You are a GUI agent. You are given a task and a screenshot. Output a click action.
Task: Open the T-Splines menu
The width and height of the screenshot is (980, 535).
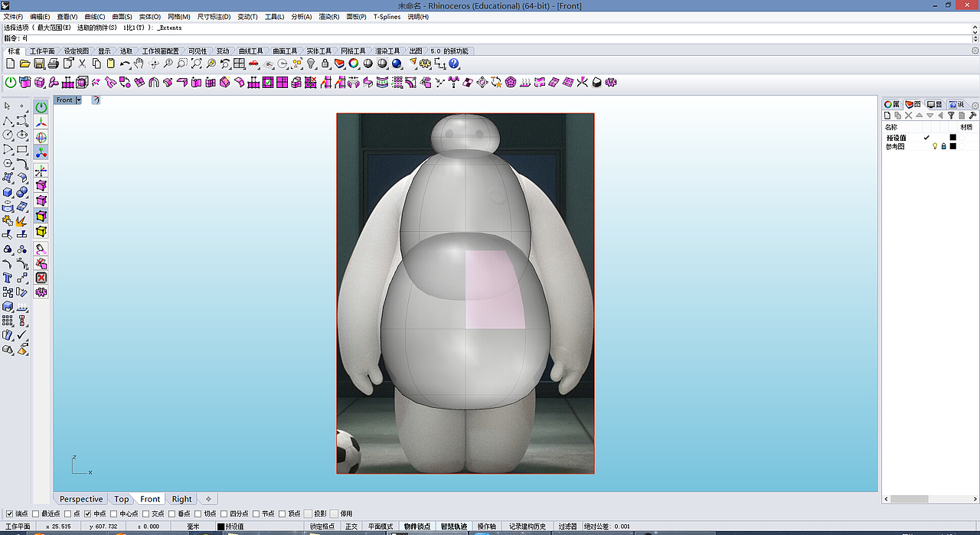coord(387,16)
